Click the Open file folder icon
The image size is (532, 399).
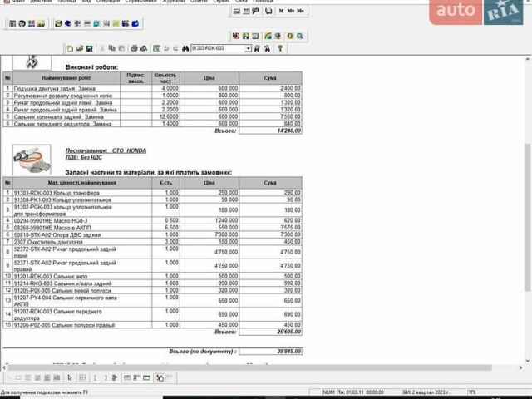point(79,49)
